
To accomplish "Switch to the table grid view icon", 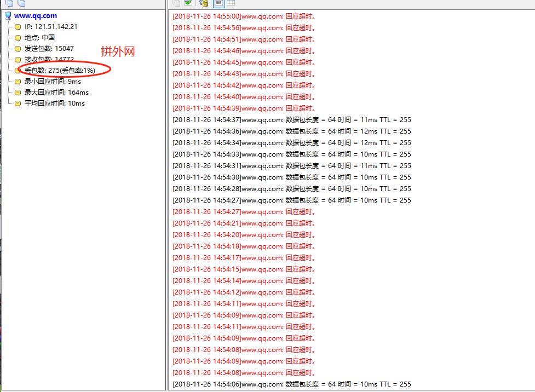I will 231,3.
